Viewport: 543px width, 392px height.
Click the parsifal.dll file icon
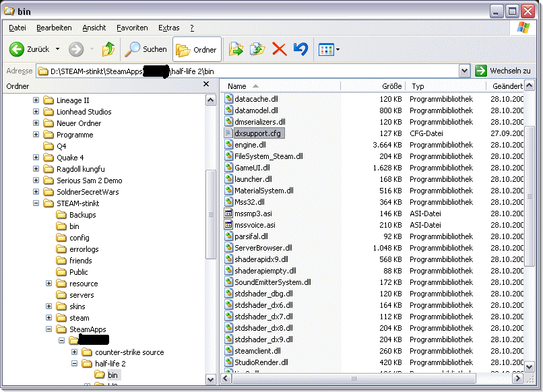pyautogui.click(x=228, y=236)
